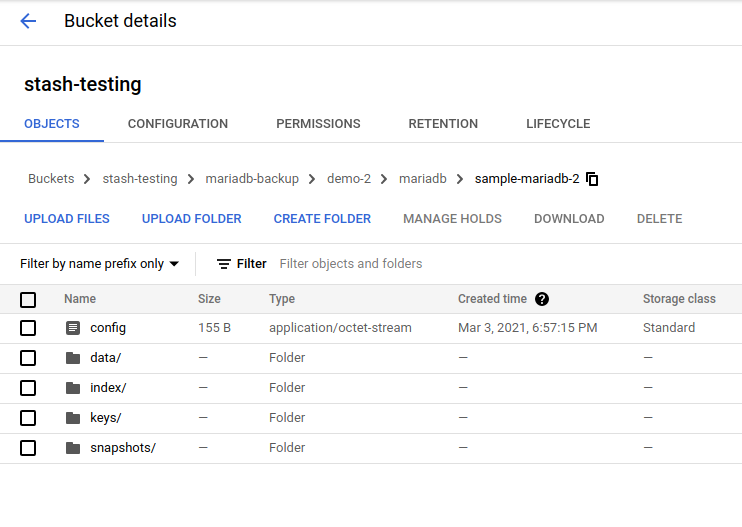Navigate to mariadb-backup in the breadcrumb

pos(252,179)
